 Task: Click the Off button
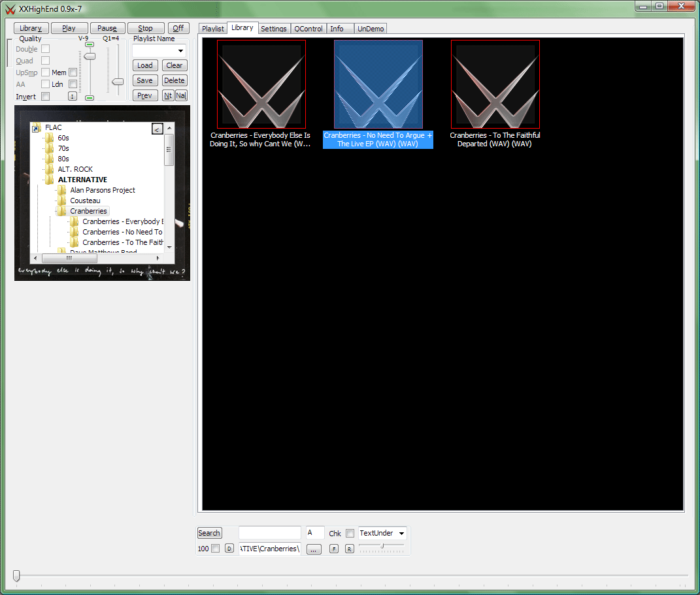[178, 28]
